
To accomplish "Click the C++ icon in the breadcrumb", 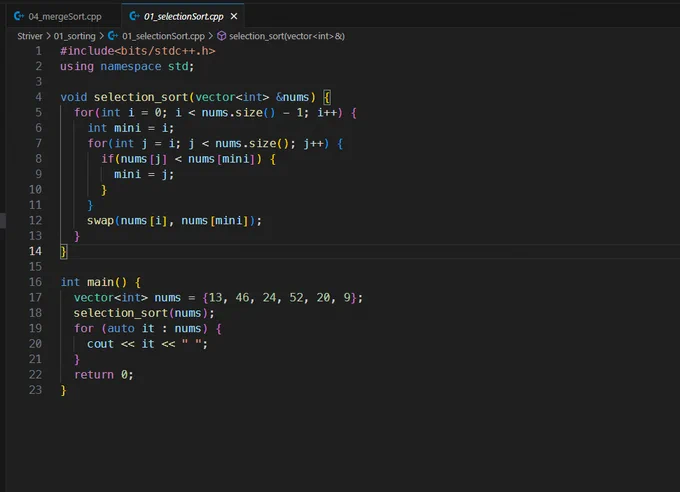I will 113,36.
